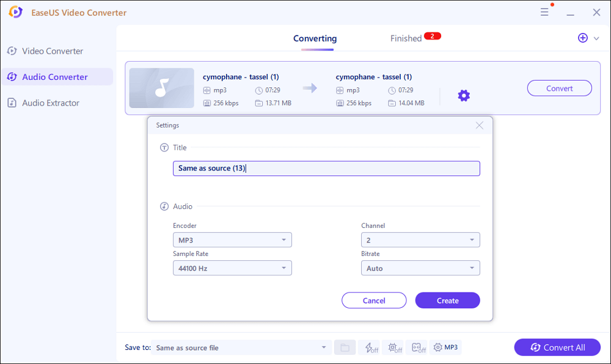Open MP3 output format settings in bottom bar
This screenshot has width=611, height=364.
pyautogui.click(x=445, y=348)
